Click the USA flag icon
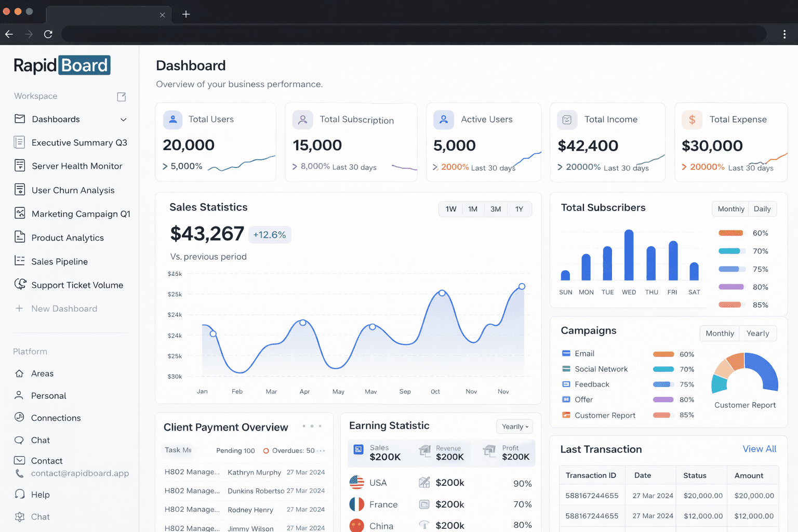This screenshot has height=532, width=798. (357, 483)
